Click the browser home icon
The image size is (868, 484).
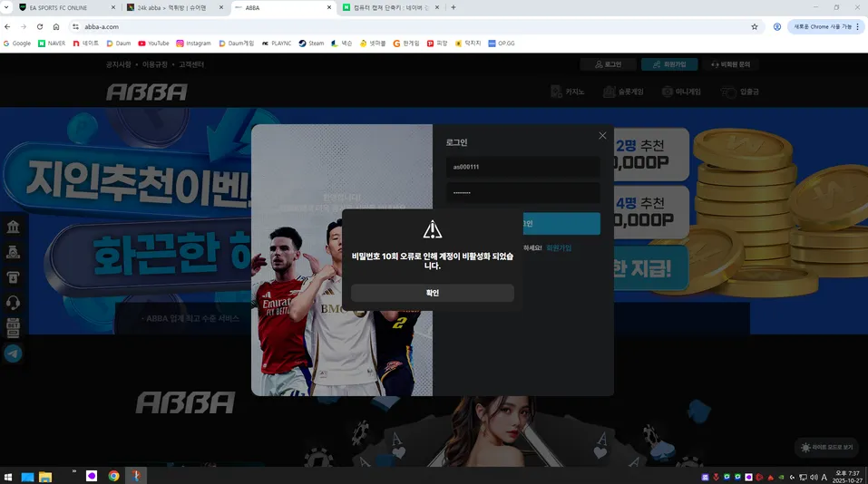56,26
